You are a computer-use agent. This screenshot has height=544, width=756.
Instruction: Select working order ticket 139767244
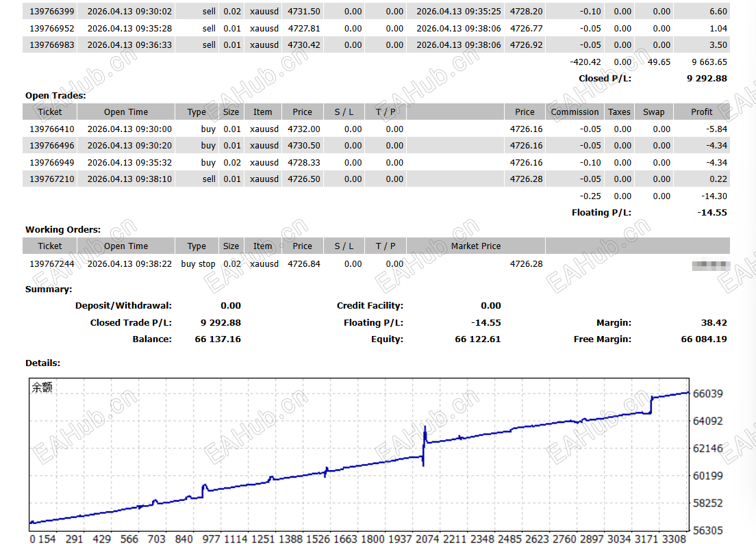[x=52, y=264]
